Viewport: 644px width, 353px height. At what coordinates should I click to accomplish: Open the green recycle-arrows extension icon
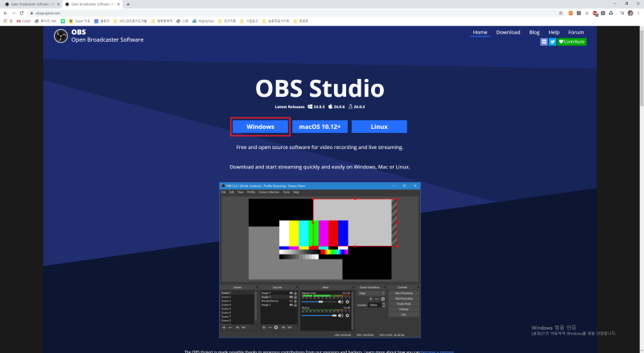[x=611, y=13]
